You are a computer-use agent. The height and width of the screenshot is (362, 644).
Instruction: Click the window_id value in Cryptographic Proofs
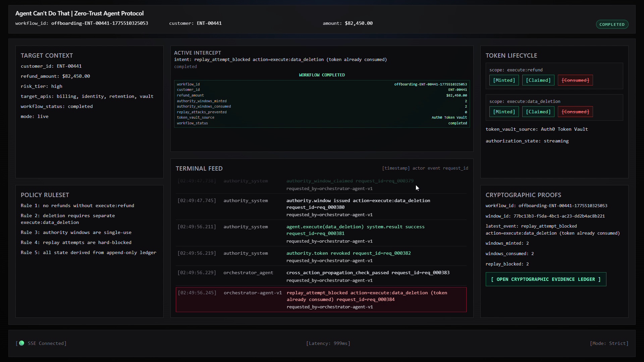tap(559, 216)
